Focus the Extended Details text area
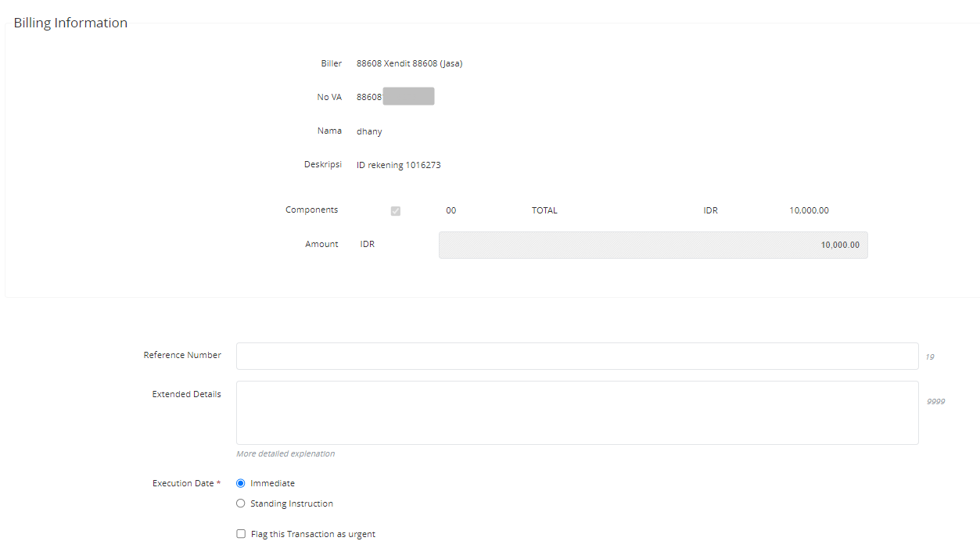The image size is (980, 559). point(576,413)
